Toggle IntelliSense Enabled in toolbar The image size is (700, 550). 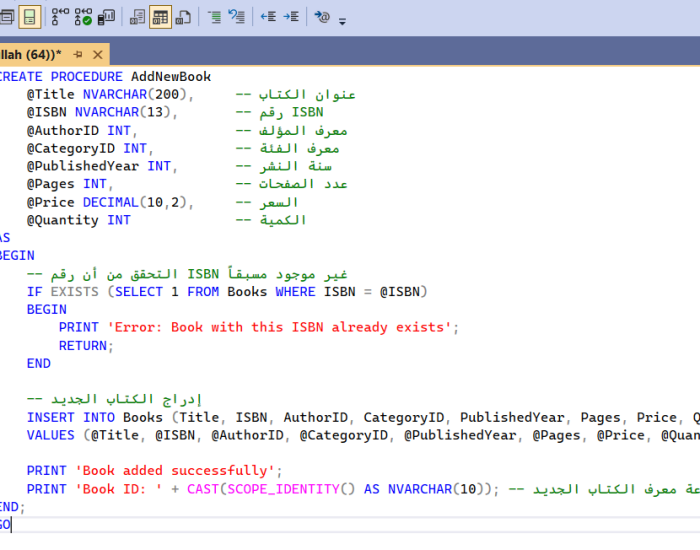30,17
